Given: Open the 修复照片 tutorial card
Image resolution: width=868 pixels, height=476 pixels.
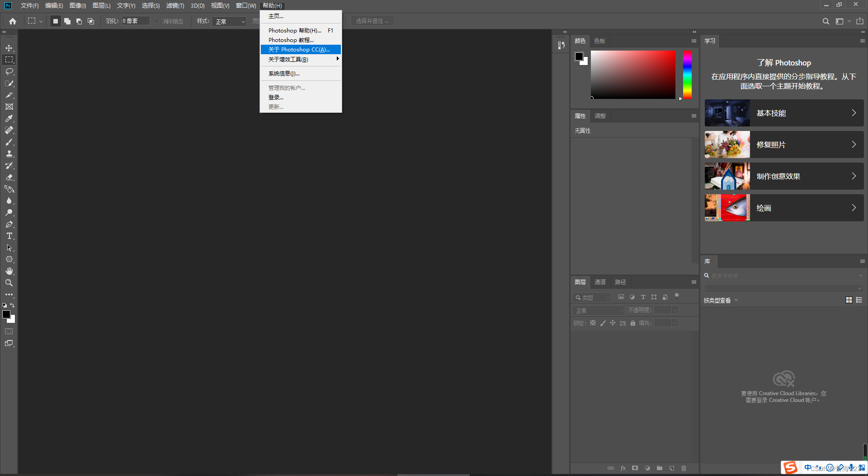Looking at the screenshot, I should [x=784, y=145].
